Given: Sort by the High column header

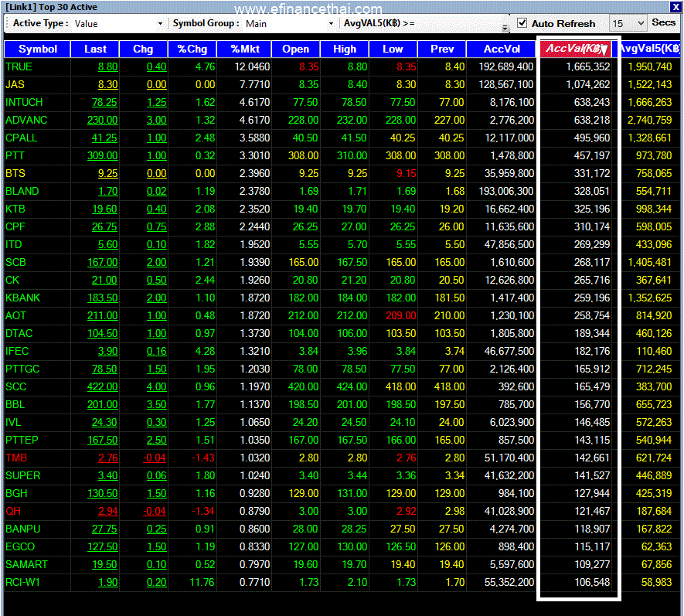Looking at the screenshot, I should (x=344, y=49).
